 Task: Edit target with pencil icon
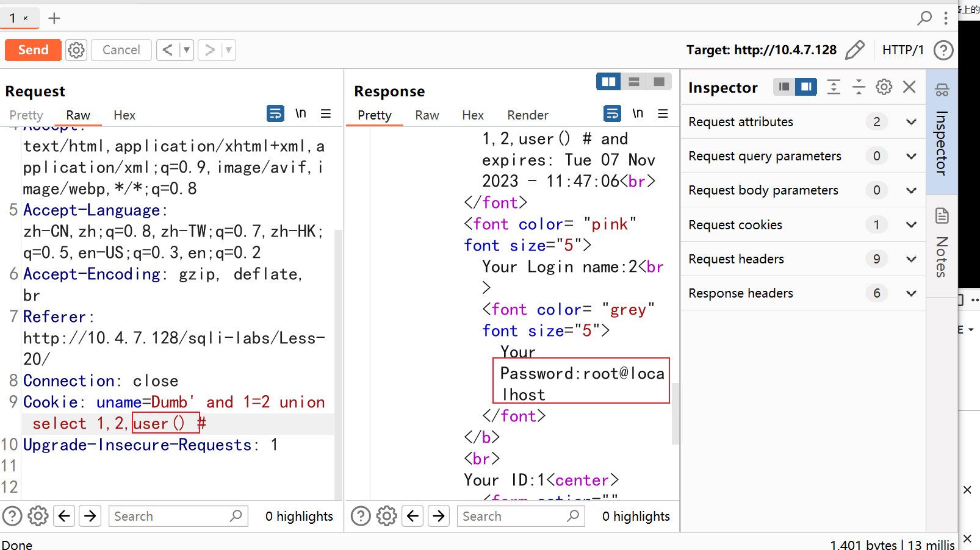click(x=855, y=50)
